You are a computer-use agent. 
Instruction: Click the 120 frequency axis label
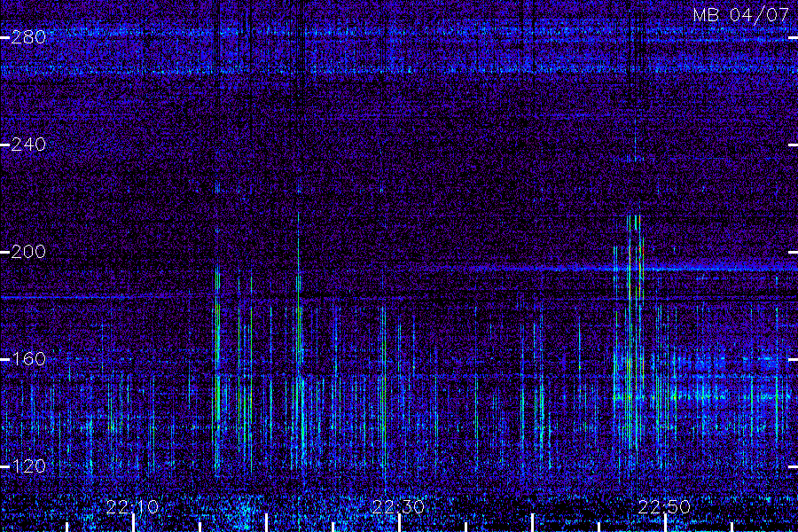(28, 465)
